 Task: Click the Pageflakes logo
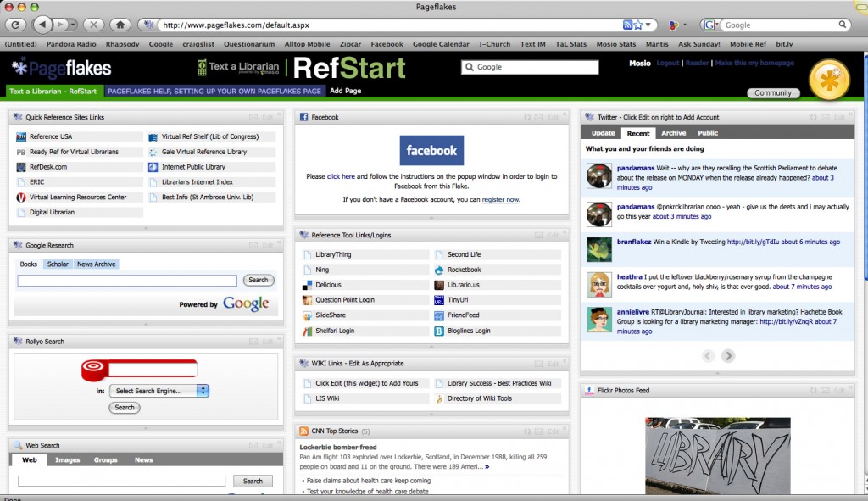tap(62, 68)
